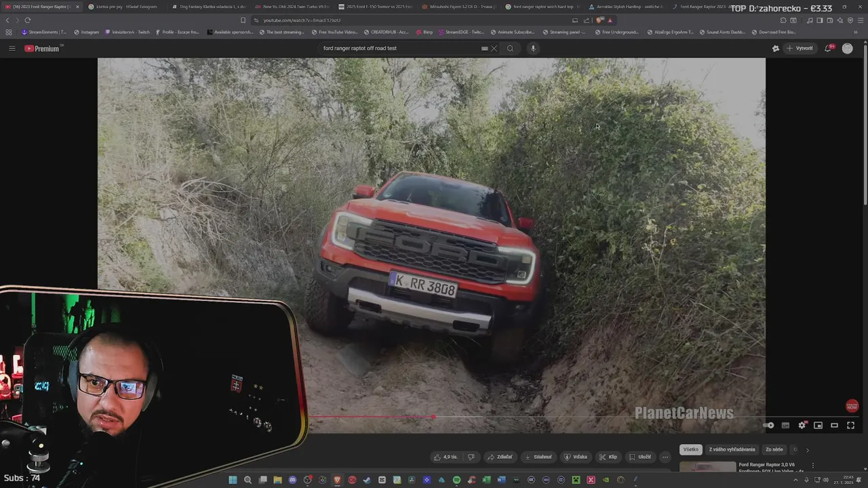Image resolution: width=868 pixels, height=488 pixels.
Task: Switch to 2025 Ford F-150 Tremor tab
Action: [x=374, y=7]
